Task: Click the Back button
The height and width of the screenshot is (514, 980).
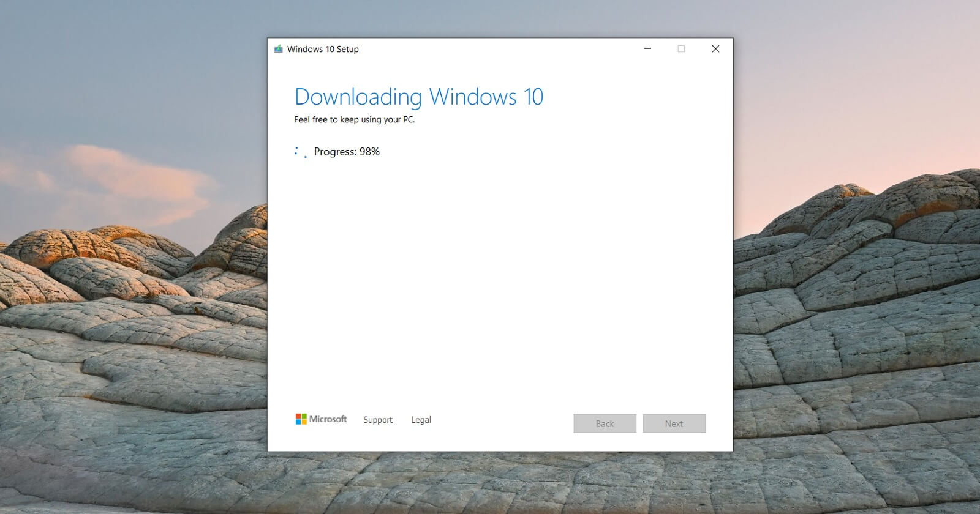Action: click(605, 423)
